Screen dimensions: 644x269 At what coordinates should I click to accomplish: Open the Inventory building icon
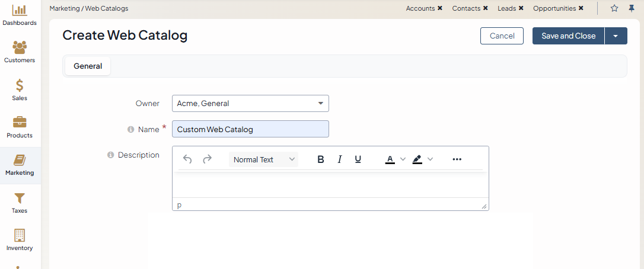pos(20,235)
